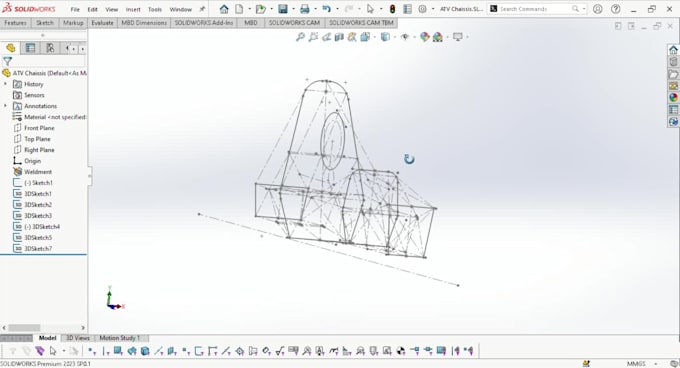Open the Edit menu
The height and width of the screenshot is (368, 680).
pyautogui.click(x=92, y=9)
